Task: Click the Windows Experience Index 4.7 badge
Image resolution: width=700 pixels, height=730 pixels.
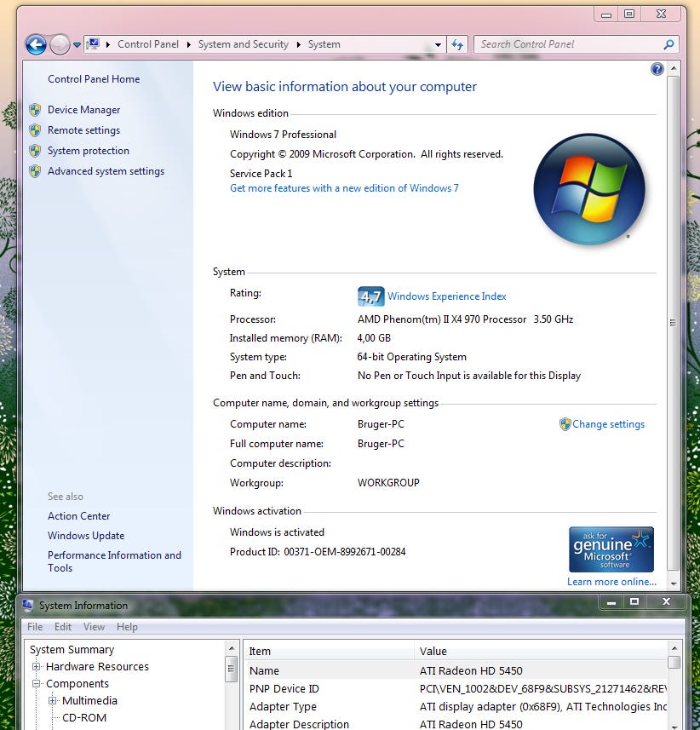Action: click(x=370, y=296)
